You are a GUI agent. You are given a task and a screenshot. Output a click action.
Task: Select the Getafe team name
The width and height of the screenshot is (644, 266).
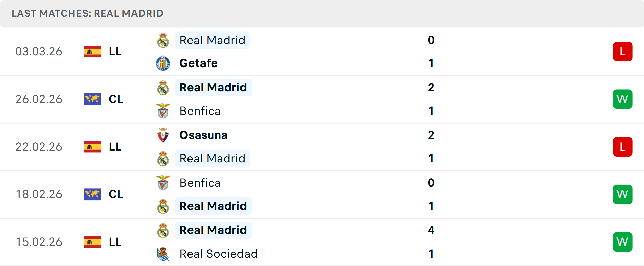199,63
